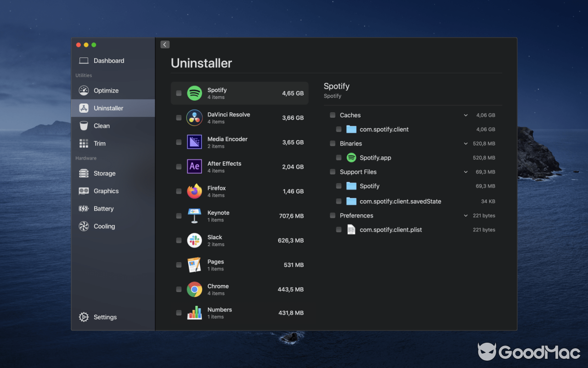Viewport: 588px width, 368px height.
Task: Select the Spotify.app file checkbox
Action: tap(339, 158)
